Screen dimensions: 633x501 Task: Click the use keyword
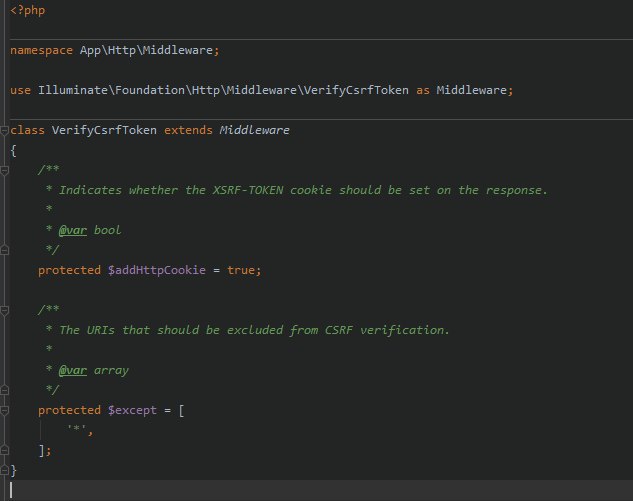tap(21, 90)
